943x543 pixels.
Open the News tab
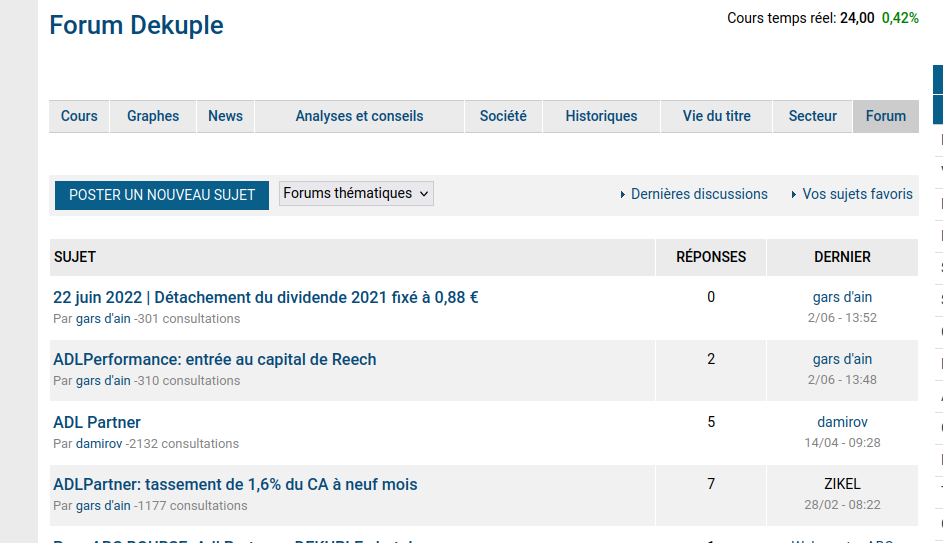(x=226, y=116)
